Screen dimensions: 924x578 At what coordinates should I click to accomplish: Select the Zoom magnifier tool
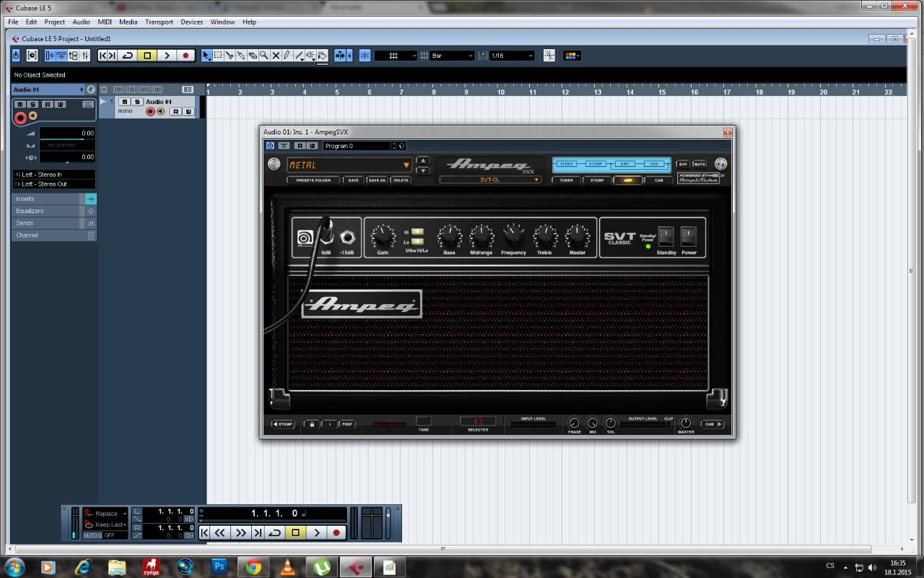264,56
